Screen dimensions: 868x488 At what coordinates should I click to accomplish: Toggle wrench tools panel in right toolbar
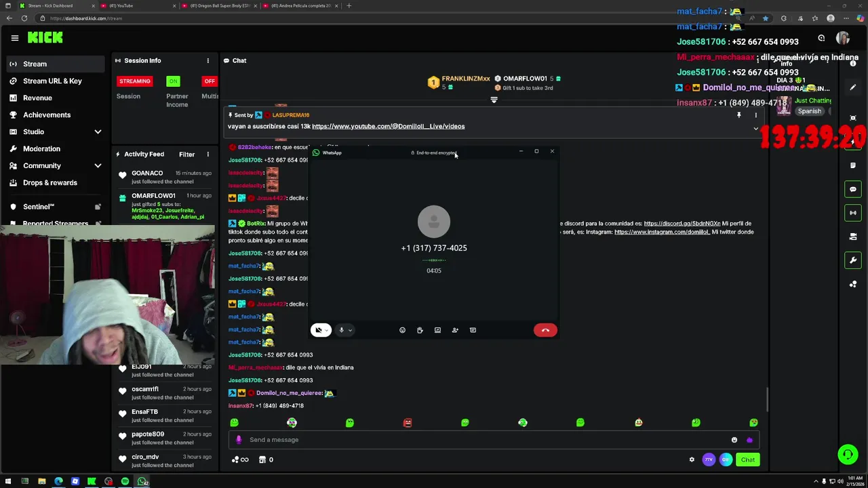coord(853,260)
